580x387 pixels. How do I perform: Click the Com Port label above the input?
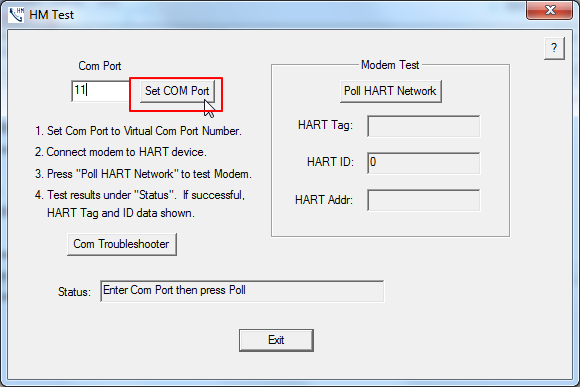point(100,66)
